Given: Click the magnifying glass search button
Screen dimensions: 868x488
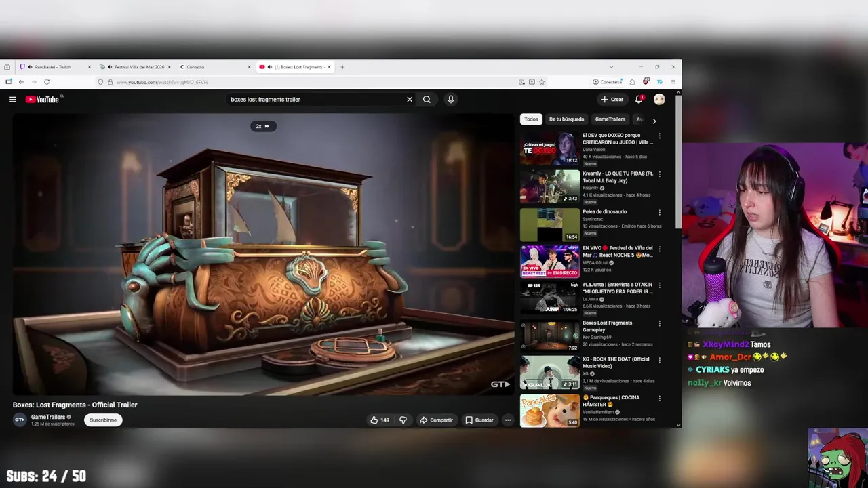Looking at the screenshot, I should (427, 99).
